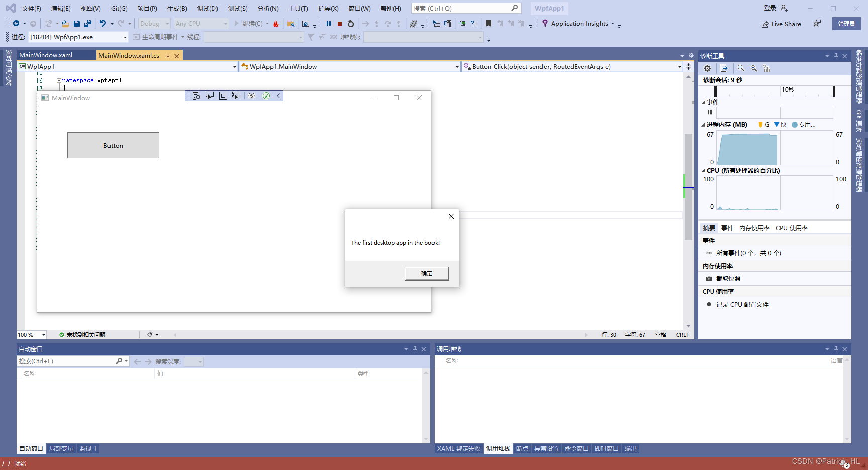Confirm the message box with 确定
Screen dimensions: 868x470
427,273
